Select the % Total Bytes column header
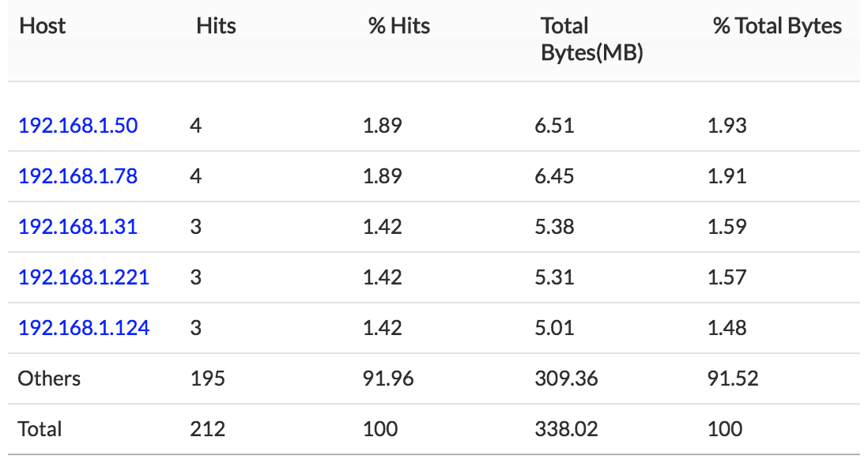The width and height of the screenshot is (868, 471). [x=777, y=26]
